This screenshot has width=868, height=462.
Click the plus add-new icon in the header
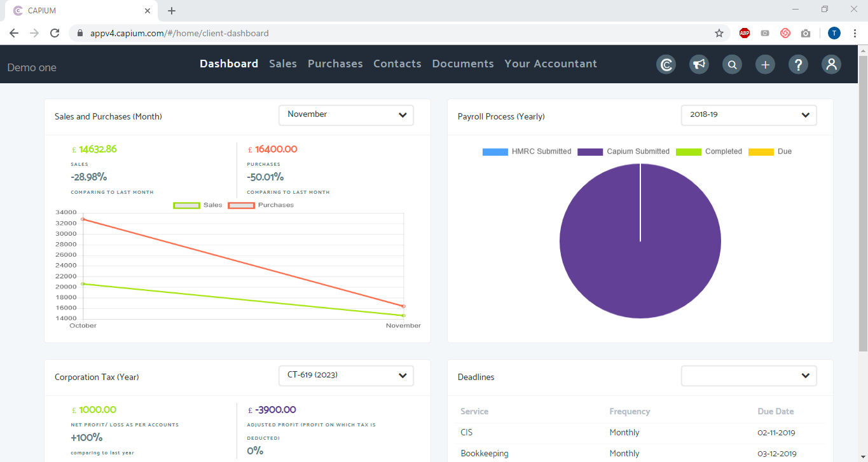(x=765, y=64)
